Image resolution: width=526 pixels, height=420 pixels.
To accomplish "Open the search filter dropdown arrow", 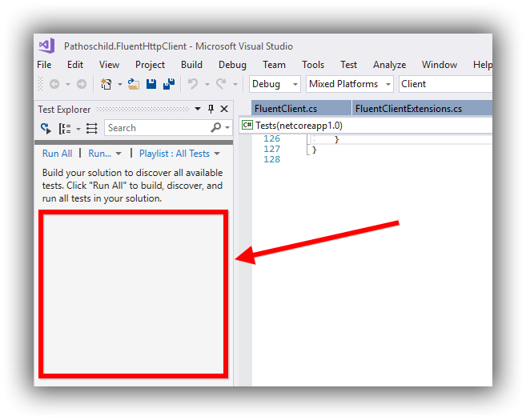I will (x=227, y=128).
